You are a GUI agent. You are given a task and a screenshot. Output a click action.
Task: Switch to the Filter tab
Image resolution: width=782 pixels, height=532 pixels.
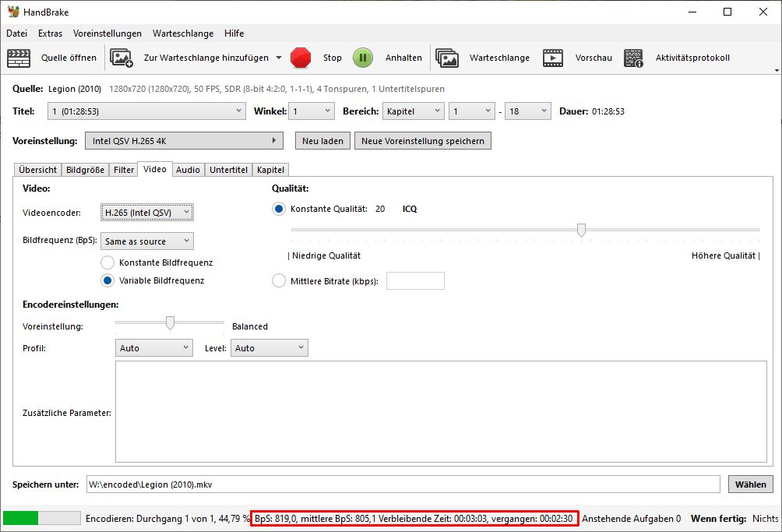124,170
